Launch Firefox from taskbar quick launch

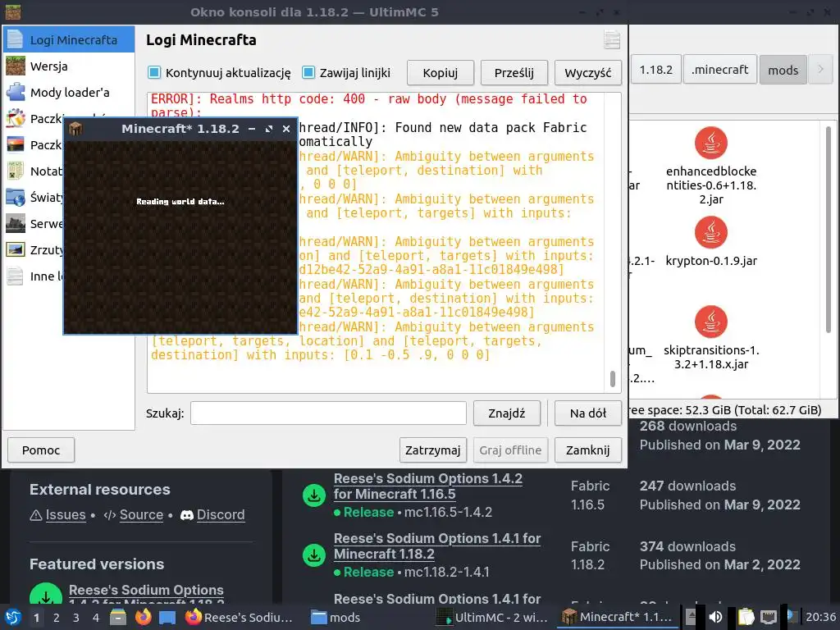[143, 617]
